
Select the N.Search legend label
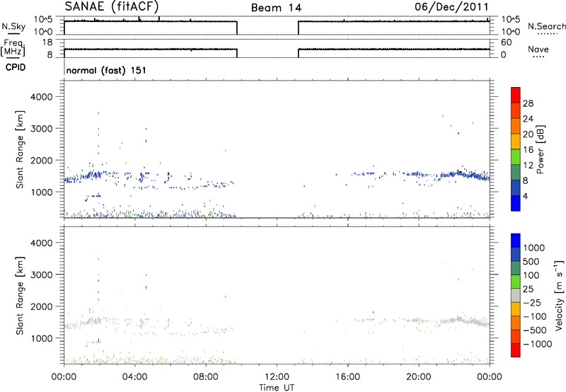pos(547,26)
